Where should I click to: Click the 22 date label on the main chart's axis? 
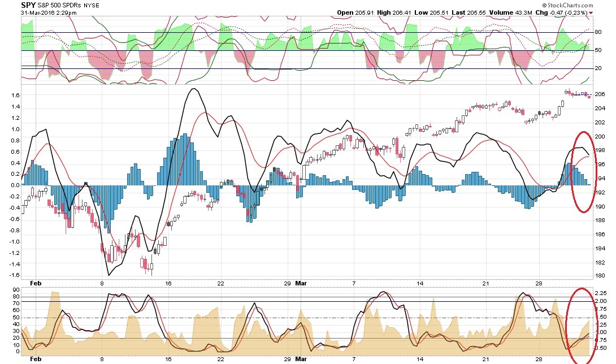pyautogui.click(x=221, y=283)
